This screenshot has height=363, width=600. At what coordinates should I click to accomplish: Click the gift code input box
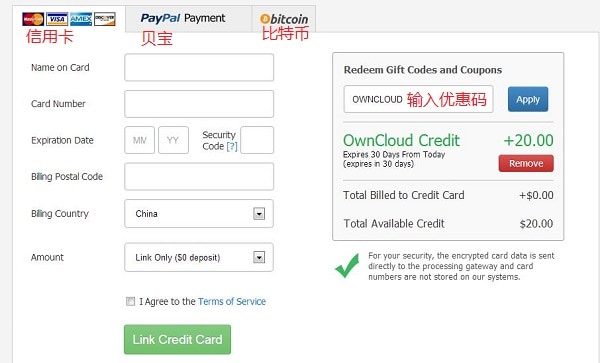coord(418,99)
